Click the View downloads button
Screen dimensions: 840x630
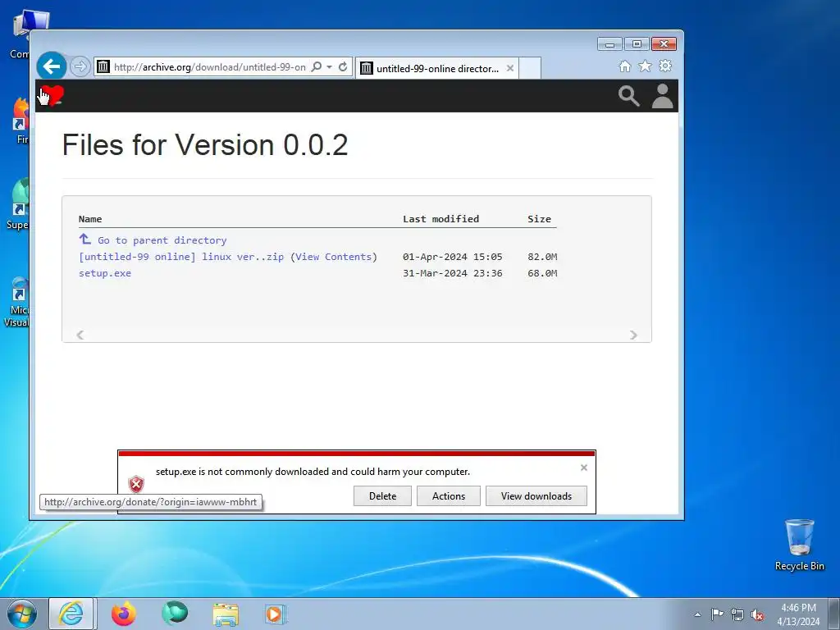tap(536, 496)
